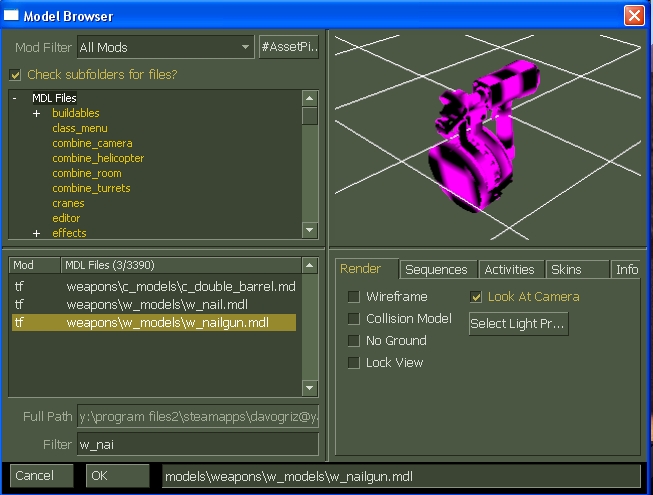The height and width of the screenshot is (495, 653).
Task: Sort by the Mod column header
Action: point(35,265)
